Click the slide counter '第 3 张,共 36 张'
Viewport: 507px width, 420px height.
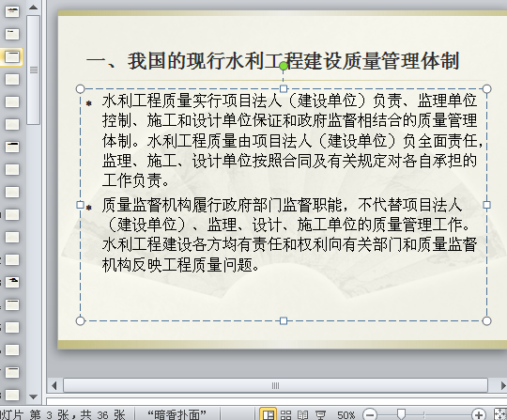tap(77, 414)
